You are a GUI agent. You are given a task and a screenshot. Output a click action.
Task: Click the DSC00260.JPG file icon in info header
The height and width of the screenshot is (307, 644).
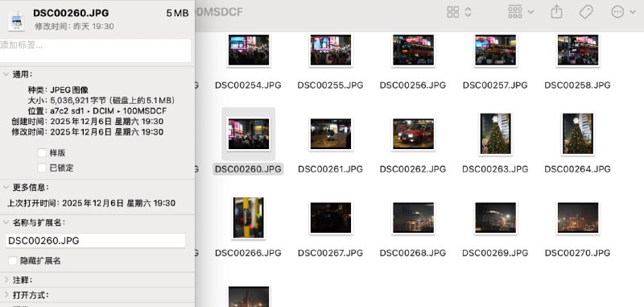point(16,21)
